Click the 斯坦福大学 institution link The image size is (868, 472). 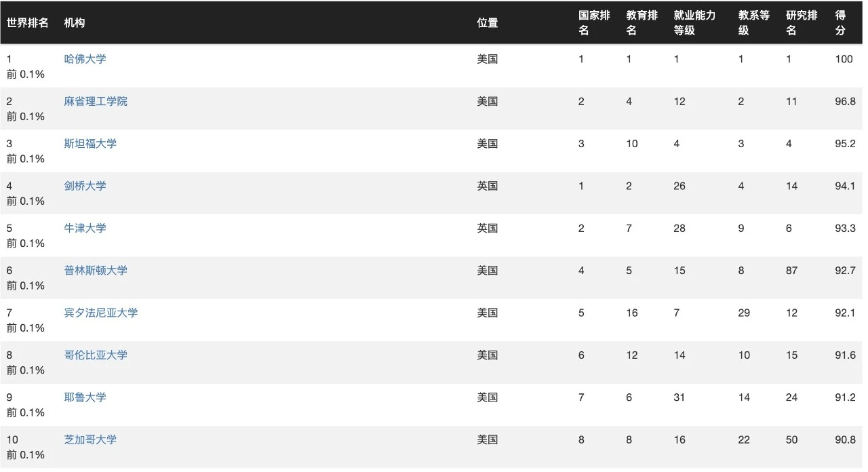(x=90, y=143)
